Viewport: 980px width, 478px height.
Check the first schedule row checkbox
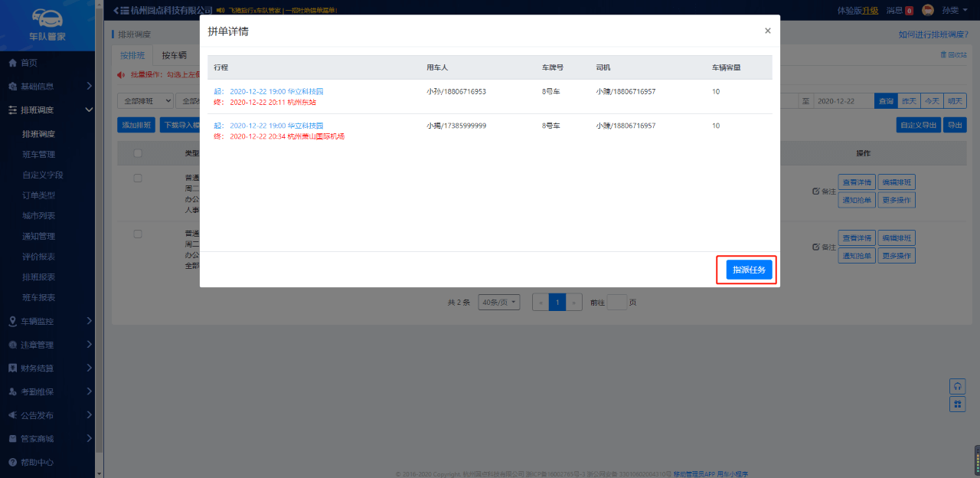pos(138,178)
